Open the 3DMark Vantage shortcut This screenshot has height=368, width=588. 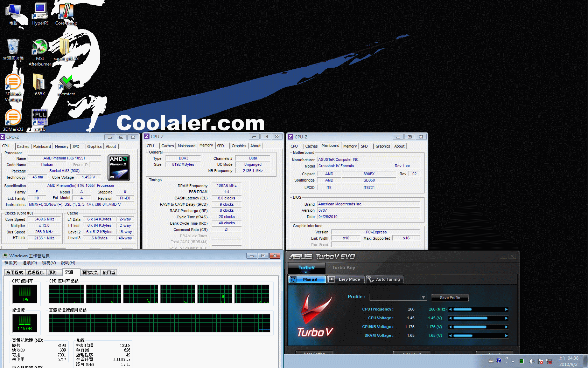pos(13,88)
